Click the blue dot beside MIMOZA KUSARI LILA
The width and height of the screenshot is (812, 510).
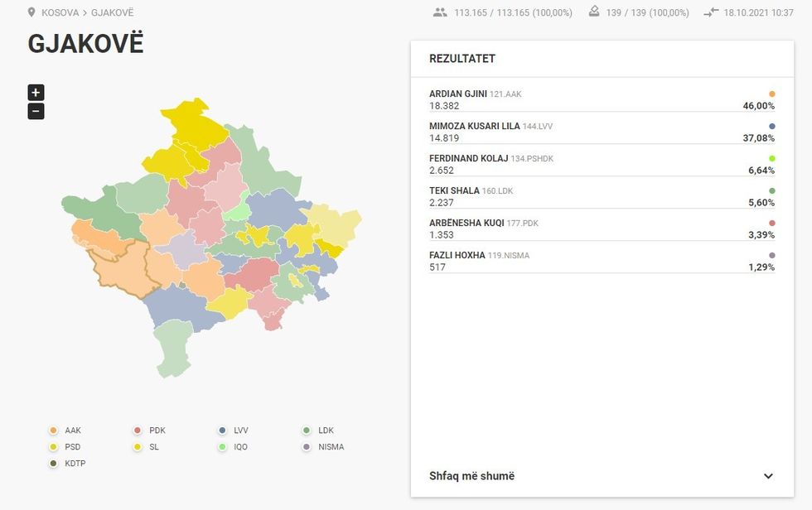[x=772, y=126]
